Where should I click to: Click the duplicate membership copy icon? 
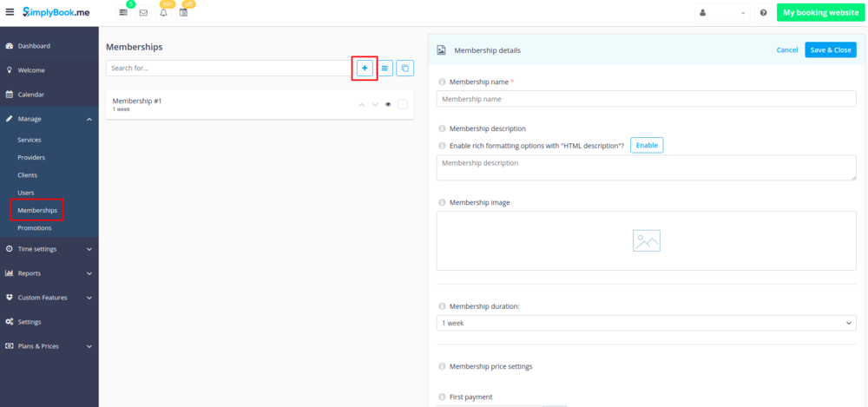(404, 68)
